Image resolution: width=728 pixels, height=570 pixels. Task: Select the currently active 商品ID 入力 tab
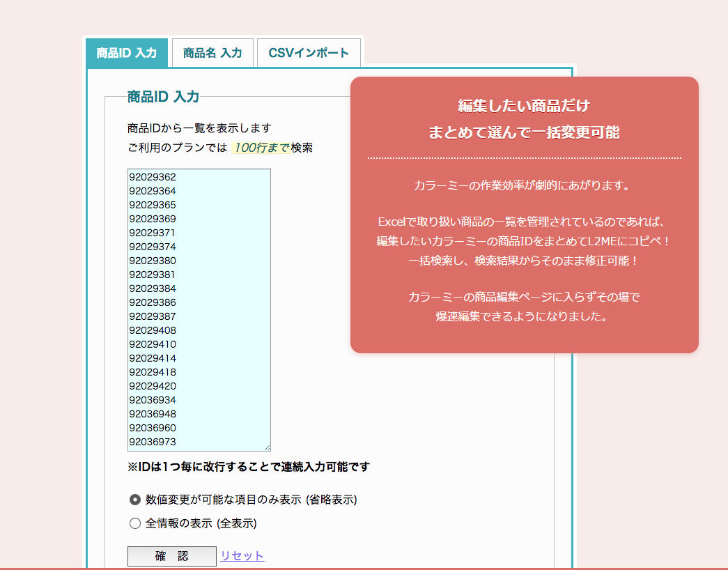pyautogui.click(x=126, y=52)
